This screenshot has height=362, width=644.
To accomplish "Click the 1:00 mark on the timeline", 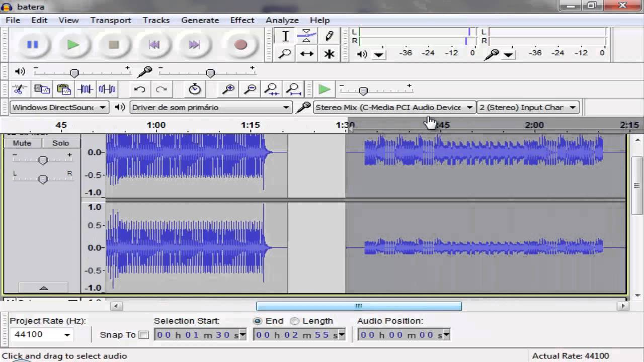I will pos(156,125).
